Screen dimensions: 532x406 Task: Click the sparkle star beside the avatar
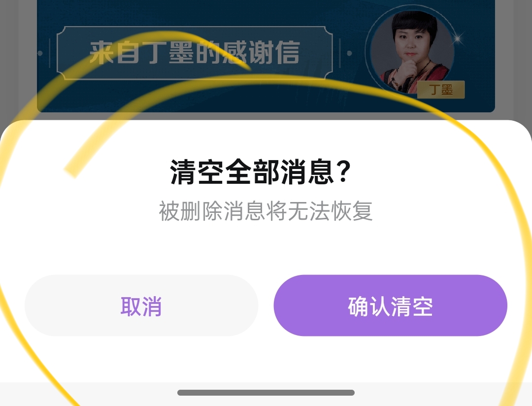[x=458, y=38]
